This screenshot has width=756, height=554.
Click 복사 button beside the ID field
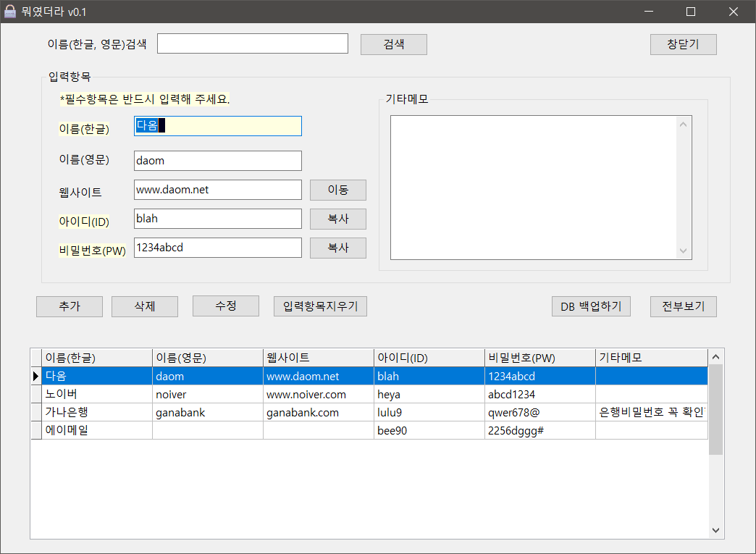338,219
